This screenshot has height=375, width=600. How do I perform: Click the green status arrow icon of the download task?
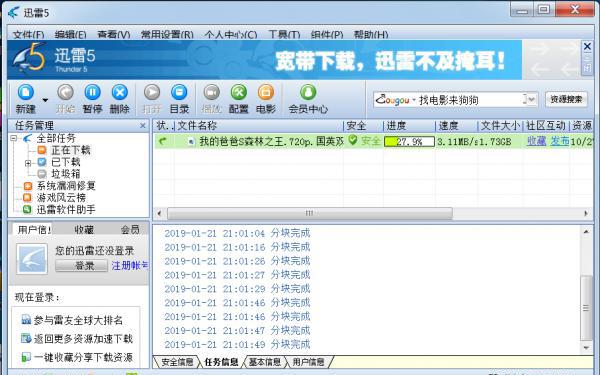(x=163, y=141)
